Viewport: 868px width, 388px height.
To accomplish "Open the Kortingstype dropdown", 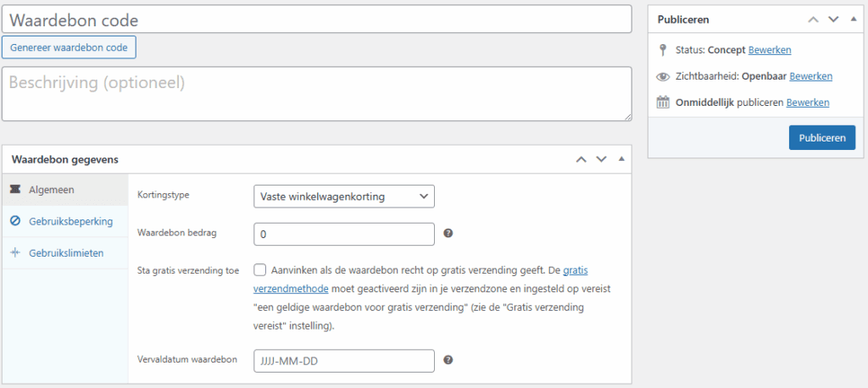I will (x=343, y=197).
